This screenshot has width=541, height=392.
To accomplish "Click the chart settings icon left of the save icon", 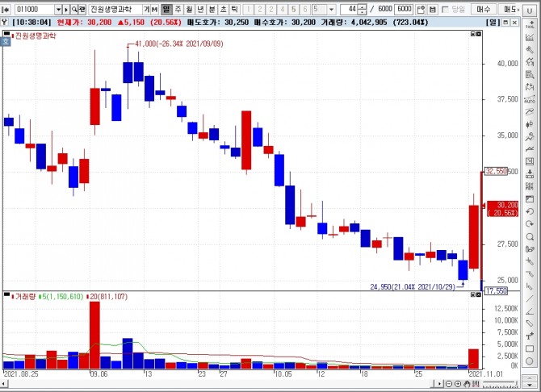I will click(421, 10).
